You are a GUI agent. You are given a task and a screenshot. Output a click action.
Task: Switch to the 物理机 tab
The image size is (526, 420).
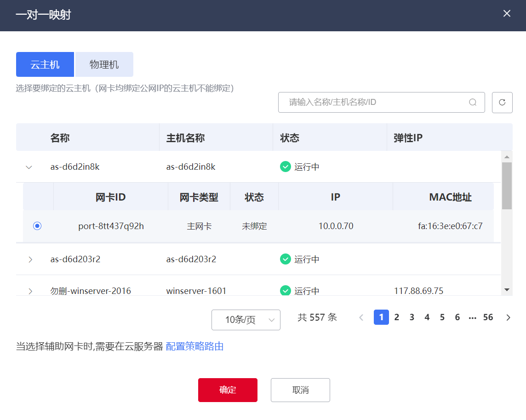[x=104, y=64]
